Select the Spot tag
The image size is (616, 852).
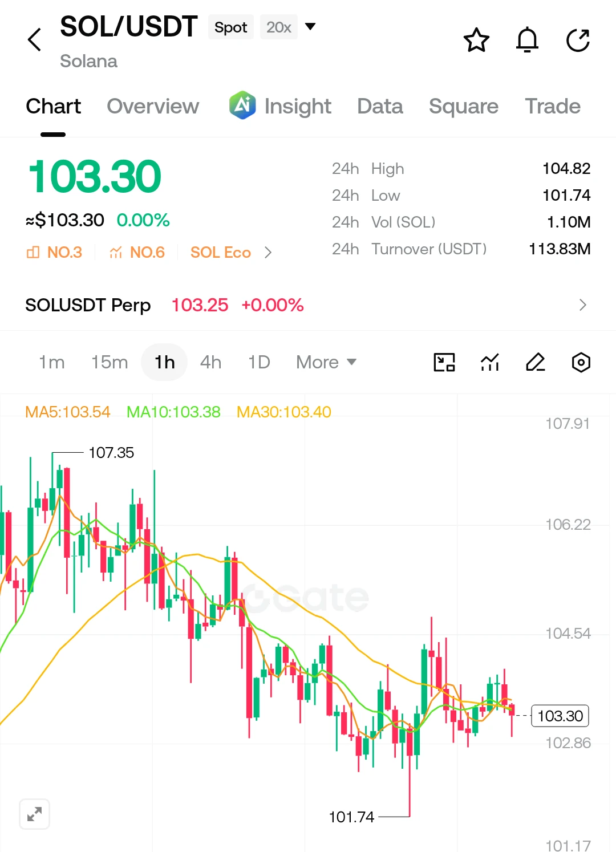[x=231, y=27]
